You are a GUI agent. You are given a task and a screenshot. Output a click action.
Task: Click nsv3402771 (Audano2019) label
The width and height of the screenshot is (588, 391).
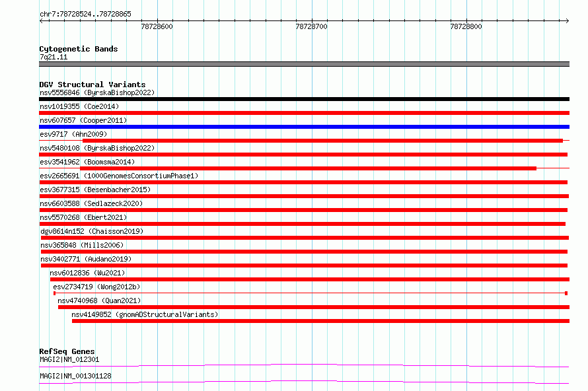pos(86,259)
